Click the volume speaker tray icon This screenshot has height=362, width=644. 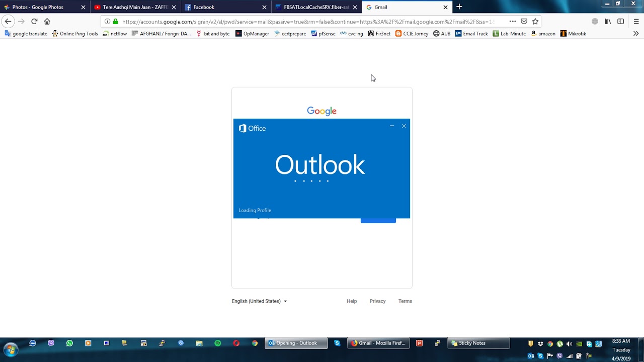[569, 344]
